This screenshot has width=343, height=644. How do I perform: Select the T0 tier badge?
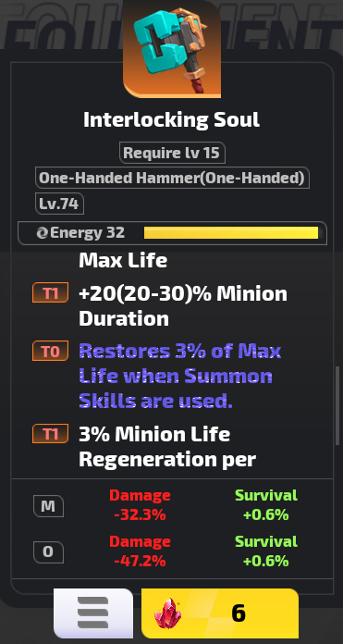pyautogui.click(x=51, y=352)
